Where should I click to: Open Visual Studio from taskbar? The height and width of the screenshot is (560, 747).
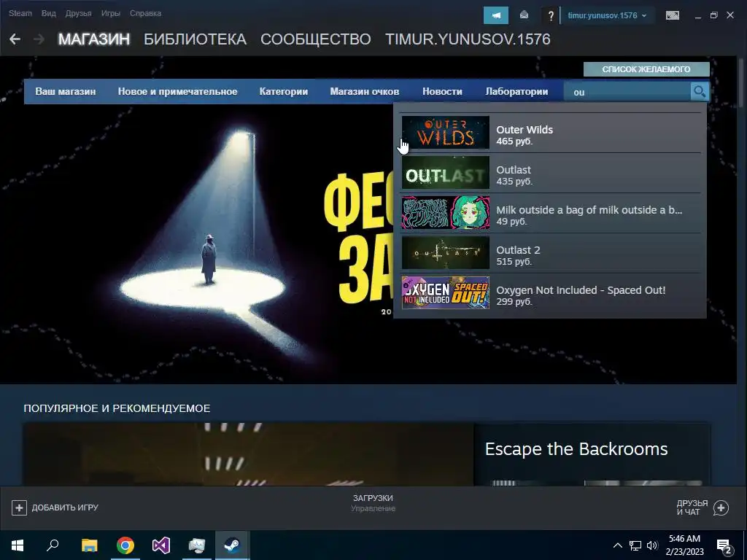pos(161,545)
